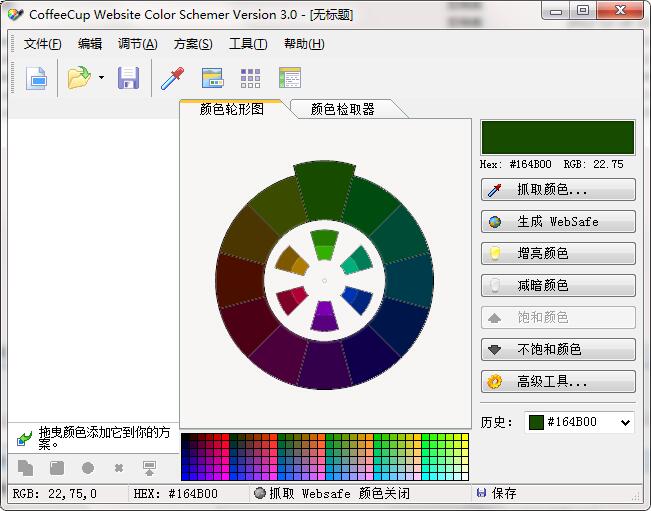651x511 pixels.
Task: Pick the blue inner wheel wedge
Action: point(357,299)
